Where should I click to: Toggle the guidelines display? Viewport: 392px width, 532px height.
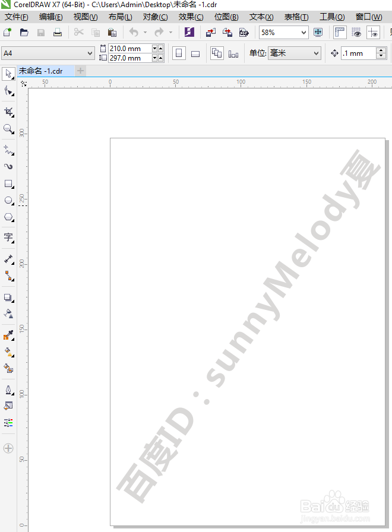[373, 32]
